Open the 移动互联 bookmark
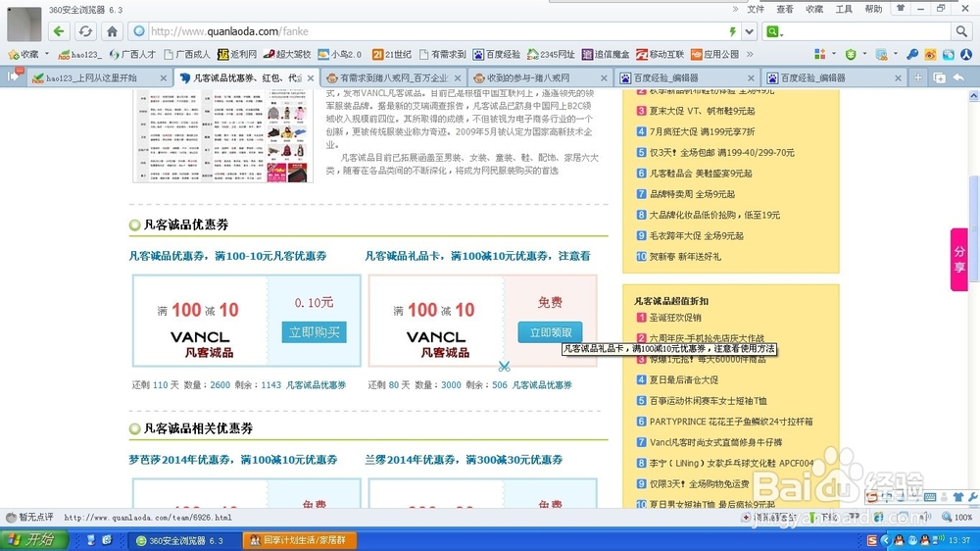This screenshot has width=980, height=551. pos(660,54)
